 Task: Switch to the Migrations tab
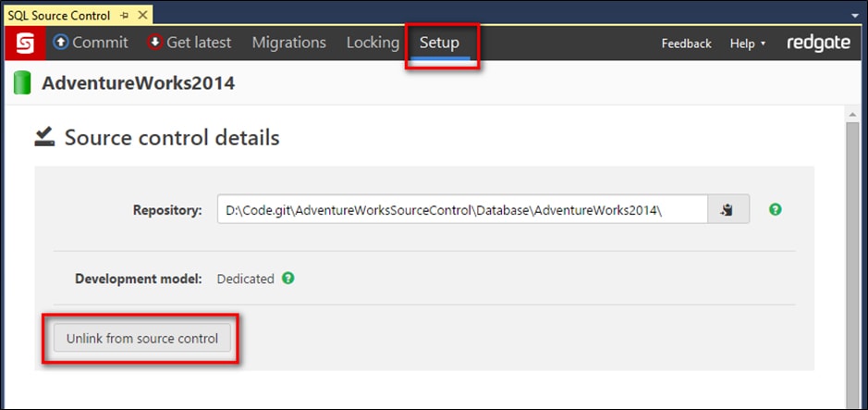[x=289, y=43]
